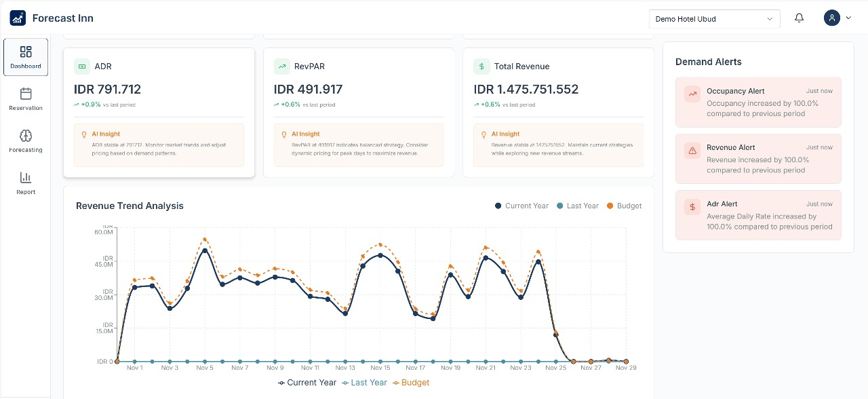Click the Revenue Trend Analysis heading
This screenshot has height=399, width=868.
click(x=130, y=206)
